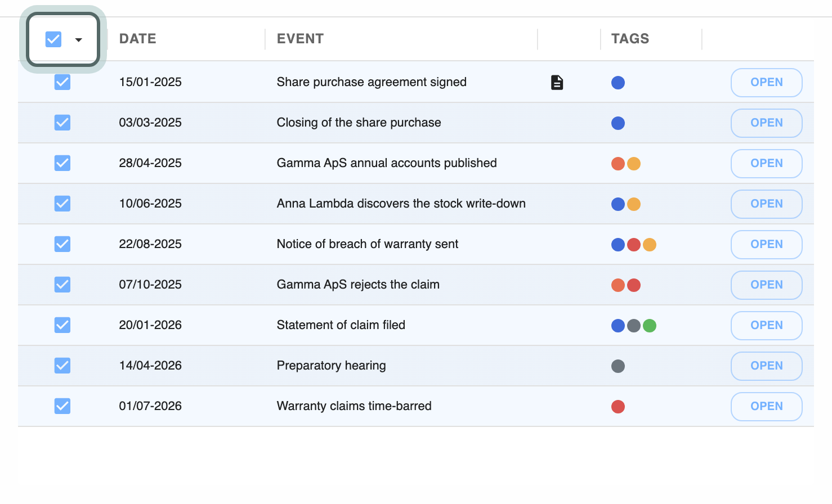Deselect the Gamma ApS annual accounts published checkbox
Image resolution: width=832 pixels, height=504 pixels.
pos(62,163)
